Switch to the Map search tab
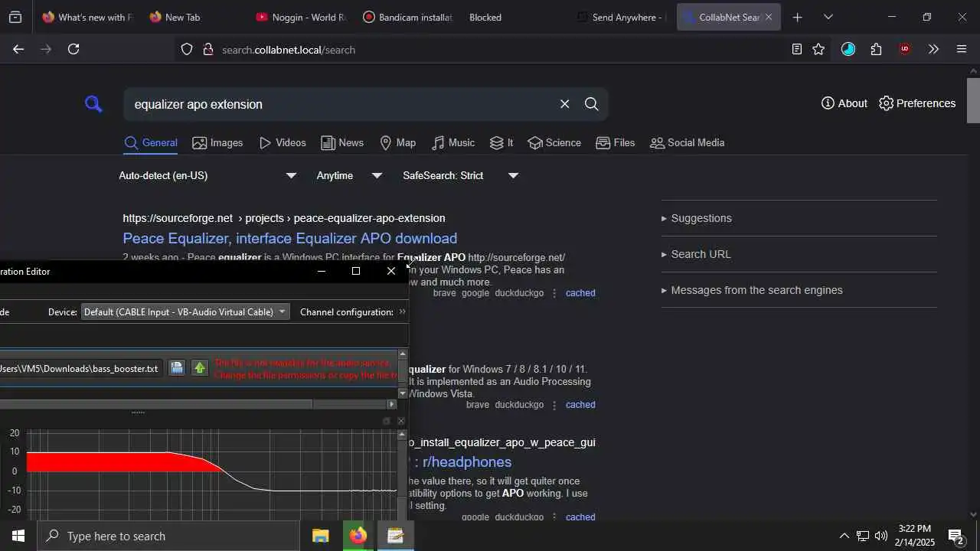This screenshot has width=980, height=551. 397,142
